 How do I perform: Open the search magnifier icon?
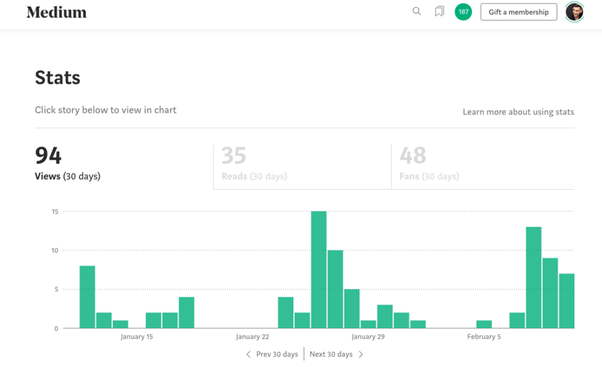click(417, 12)
